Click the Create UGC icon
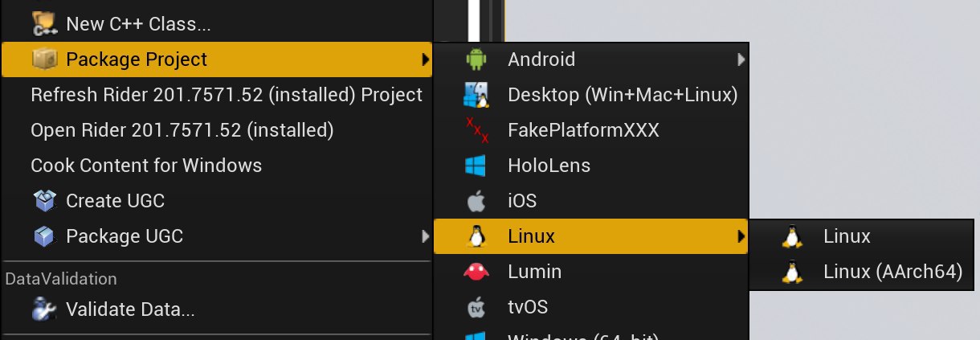 coord(44,201)
